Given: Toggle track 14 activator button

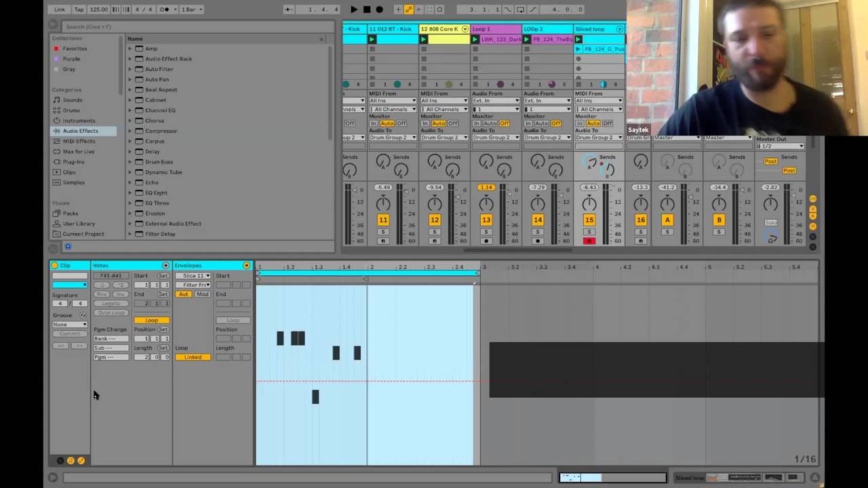Looking at the screenshot, I should pos(538,220).
